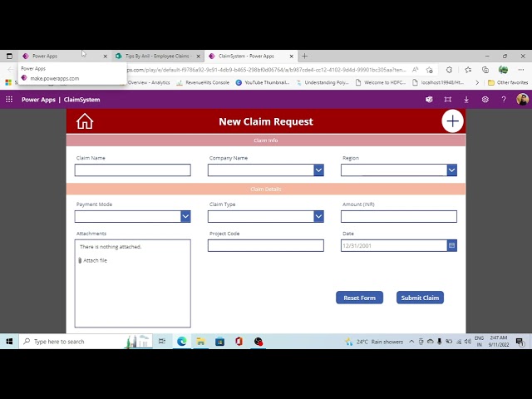Open user profile picture in Power Apps header
This screenshot has width=532, height=399.
point(522,100)
